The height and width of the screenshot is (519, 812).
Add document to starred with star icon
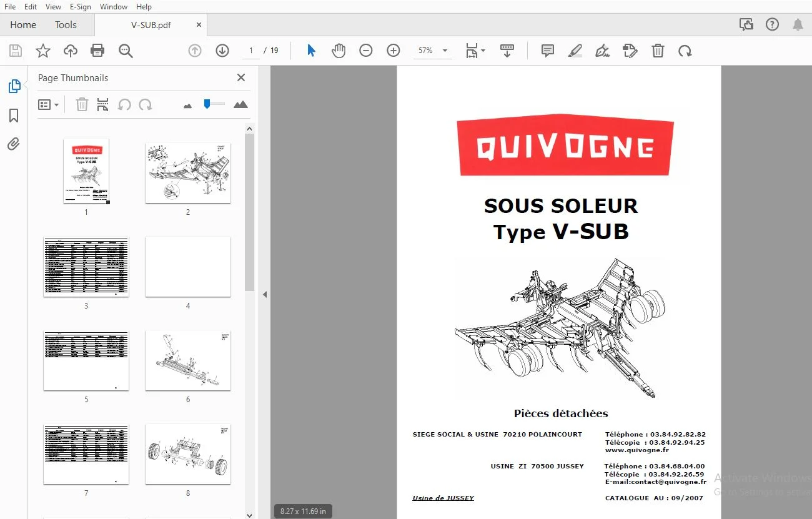[43, 51]
